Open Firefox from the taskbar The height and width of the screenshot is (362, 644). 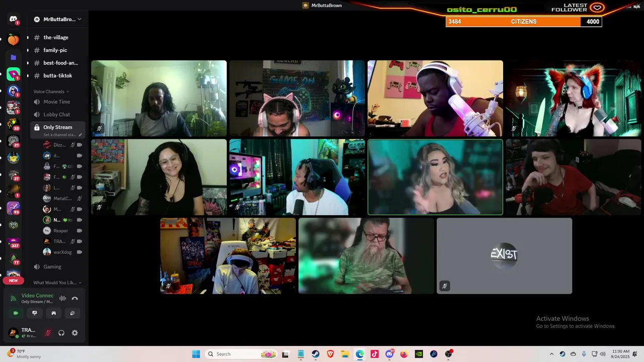(x=404, y=354)
